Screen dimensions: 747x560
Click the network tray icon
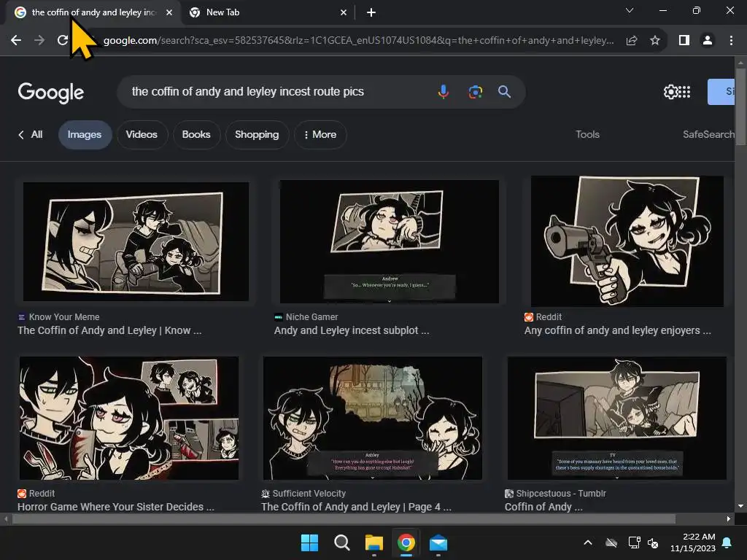[x=634, y=542]
